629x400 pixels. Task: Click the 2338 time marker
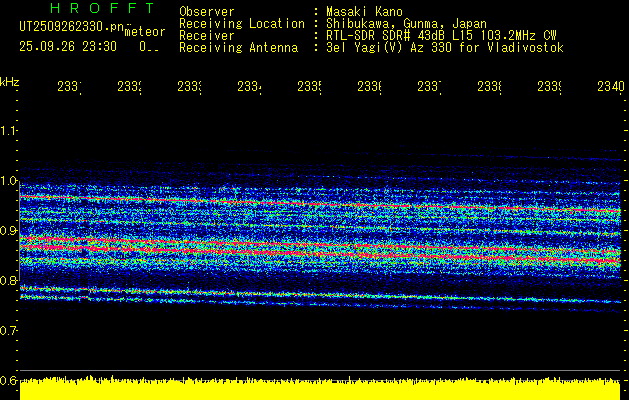(489, 87)
